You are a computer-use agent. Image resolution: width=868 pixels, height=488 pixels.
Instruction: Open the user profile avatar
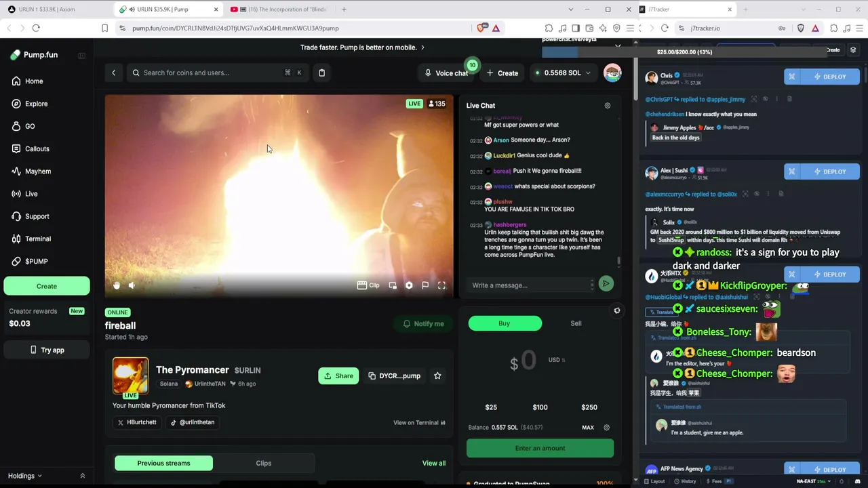point(612,73)
